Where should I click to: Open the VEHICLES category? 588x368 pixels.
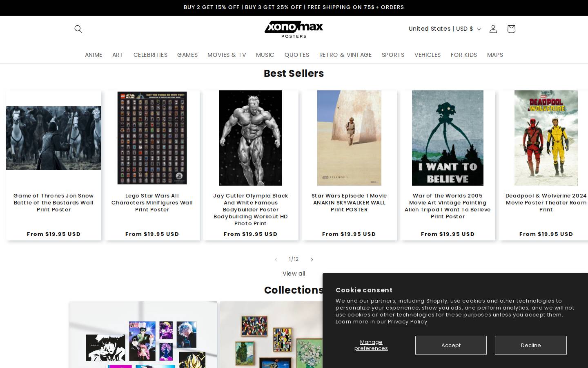pos(428,55)
